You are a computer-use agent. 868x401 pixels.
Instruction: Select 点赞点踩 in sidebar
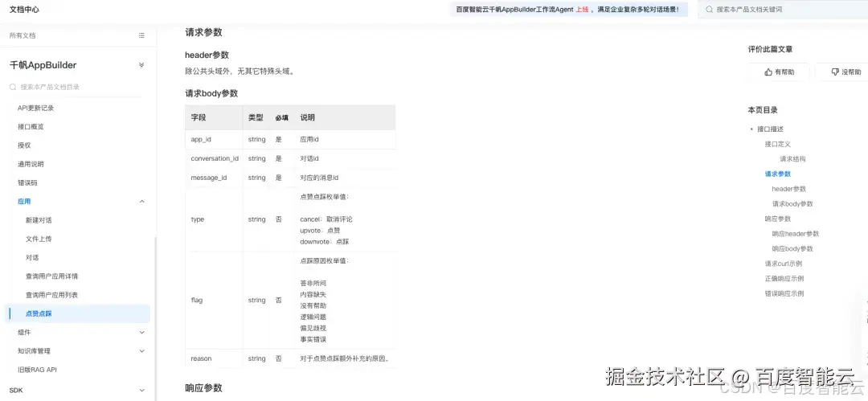click(79, 313)
